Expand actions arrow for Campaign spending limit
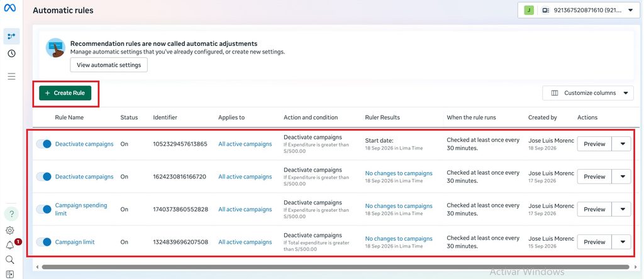Image resolution: width=644 pixels, height=279 pixels. tap(622, 209)
